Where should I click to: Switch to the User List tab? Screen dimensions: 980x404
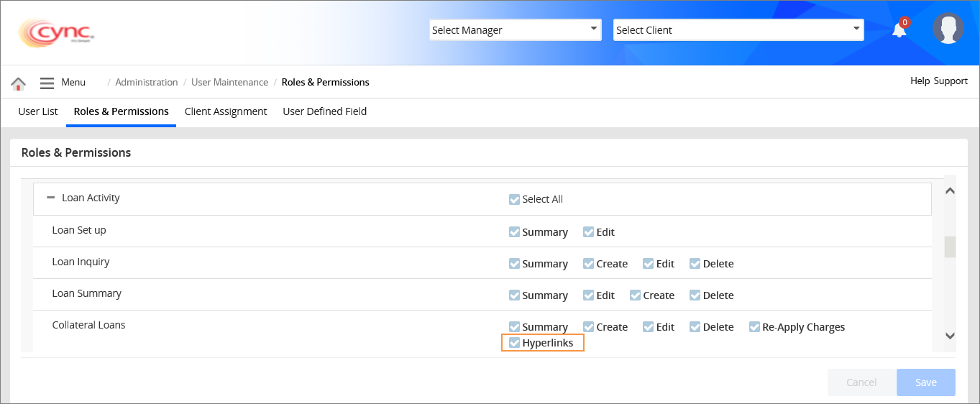pyautogui.click(x=38, y=111)
